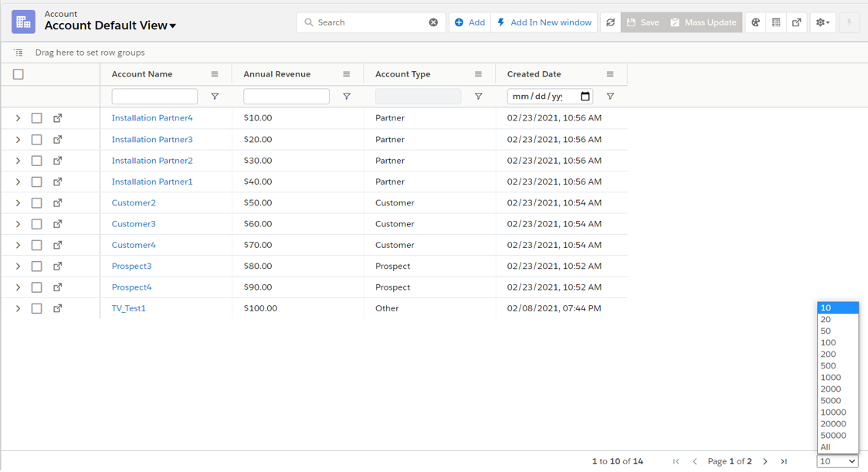The image size is (868, 472).
Task: Select the Prospect3 row checkbox
Action: coord(36,267)
